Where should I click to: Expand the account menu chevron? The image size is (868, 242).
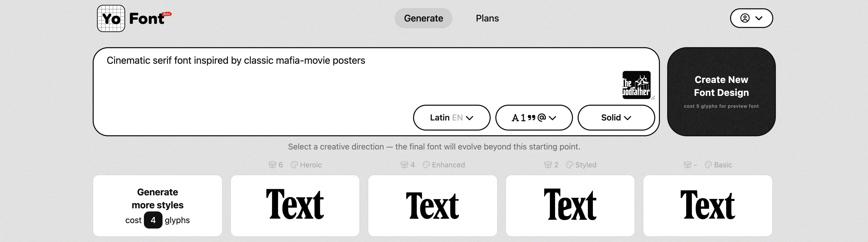pyautogui.click(x=759, y=18)
